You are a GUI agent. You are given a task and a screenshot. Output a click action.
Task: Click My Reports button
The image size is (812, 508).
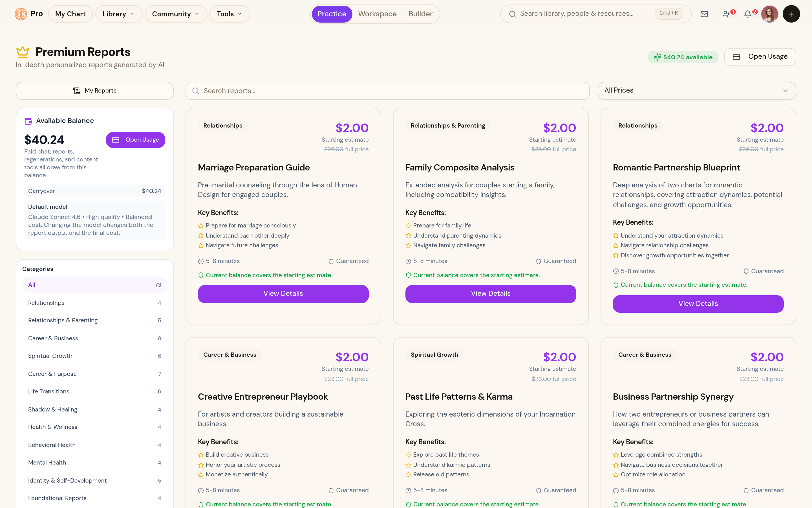tap(95, 91)
